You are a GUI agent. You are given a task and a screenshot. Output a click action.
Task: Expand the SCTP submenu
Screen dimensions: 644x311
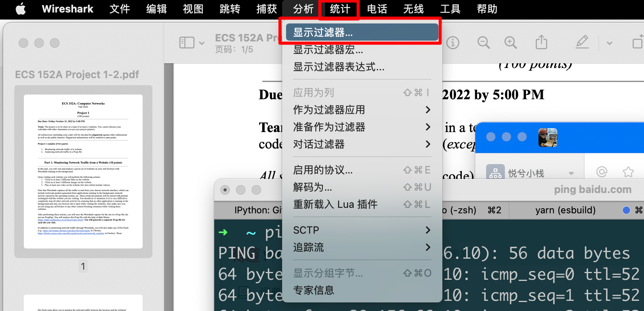362,230
